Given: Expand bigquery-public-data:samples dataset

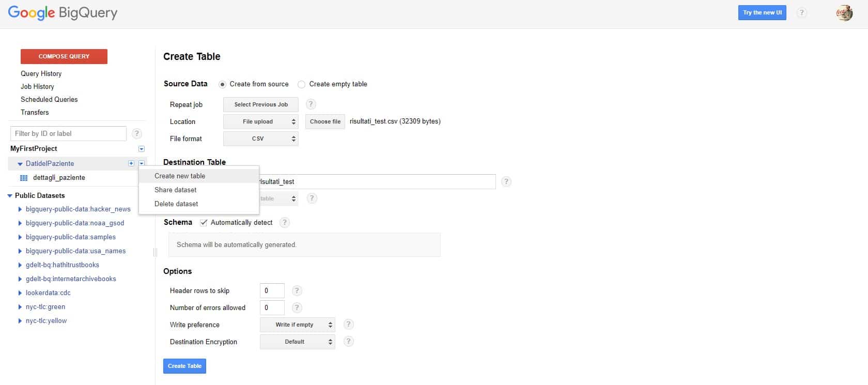Looking at the screenshot, I should [20, 237].
